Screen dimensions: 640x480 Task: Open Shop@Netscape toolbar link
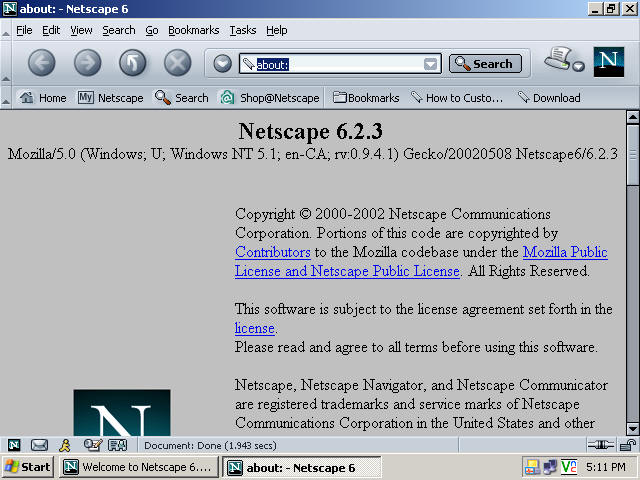pyautogui.click(x=270, y=98)
